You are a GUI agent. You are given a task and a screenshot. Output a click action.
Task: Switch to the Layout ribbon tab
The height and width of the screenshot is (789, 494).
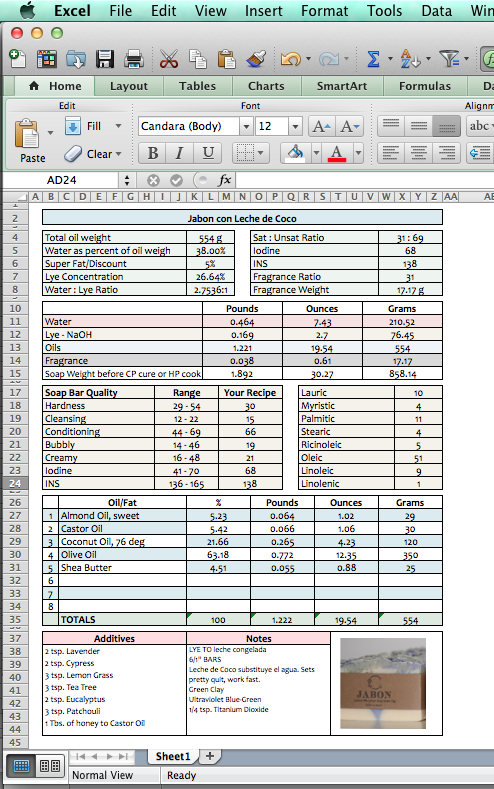tap(129, 86)
